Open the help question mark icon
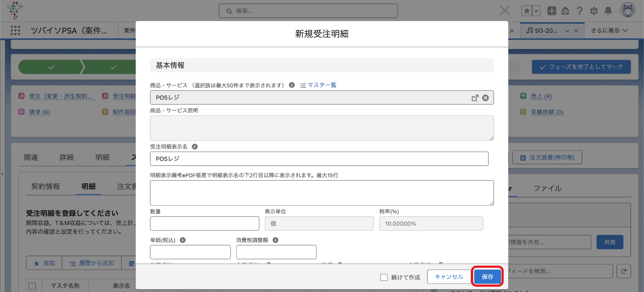Viewport: 644px width, 292px height. [x=580, y=11]
